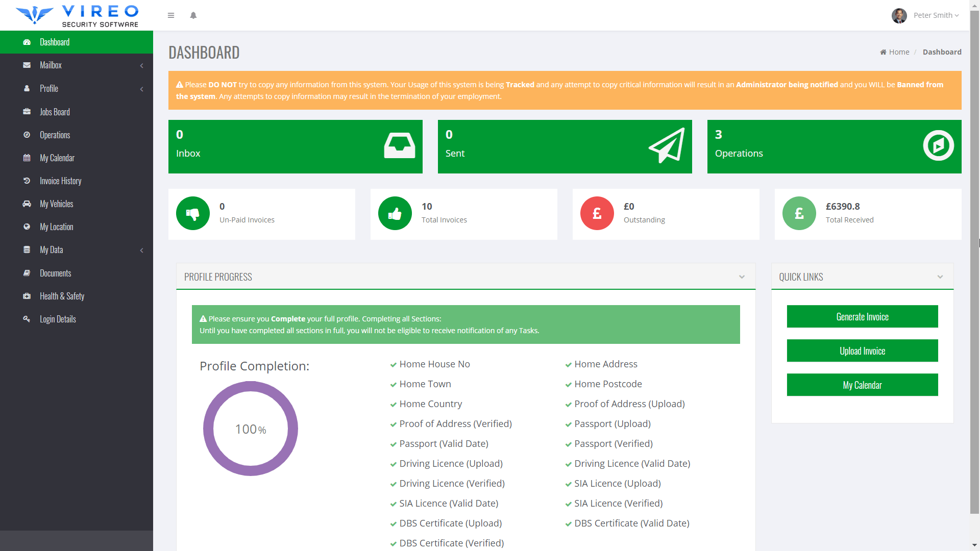Click the hamburger menu toggle
The image size is (980, 551).
pos(171,15)
